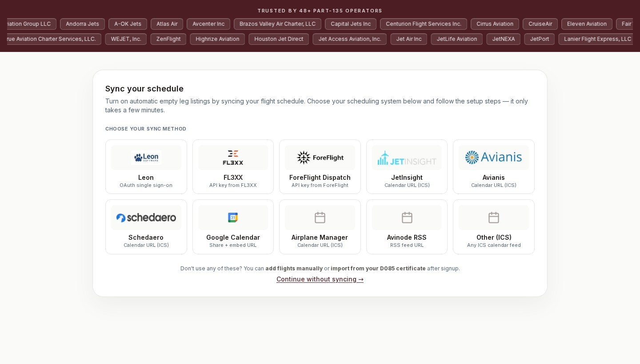The image size is (640, 364).
Task: Click the Airplane Manager calendar icon
Action: [320, 218]
